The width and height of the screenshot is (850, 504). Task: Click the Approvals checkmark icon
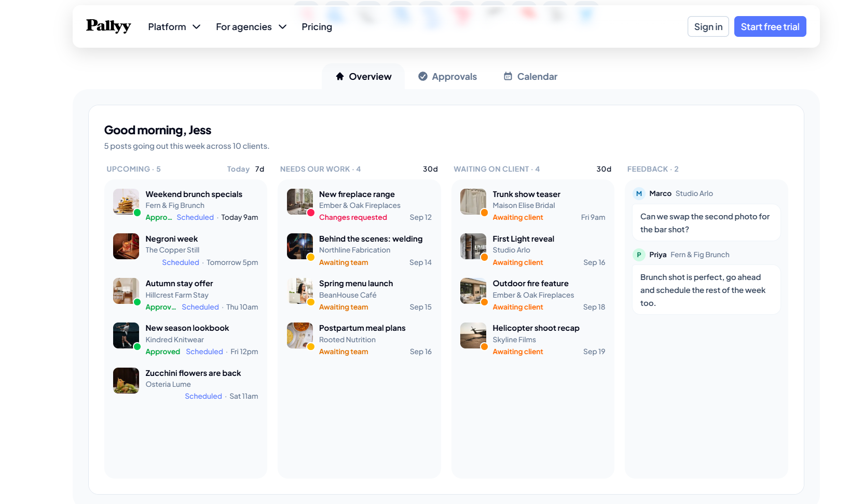pyautogui.click(x=423, y=76)
